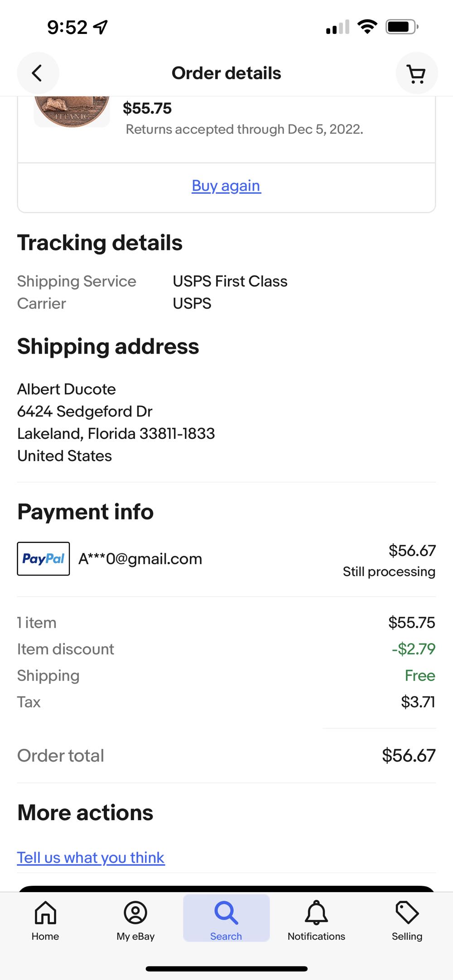Tap the back arrow button
Screen dimensions: 453x980
[38, 73]
